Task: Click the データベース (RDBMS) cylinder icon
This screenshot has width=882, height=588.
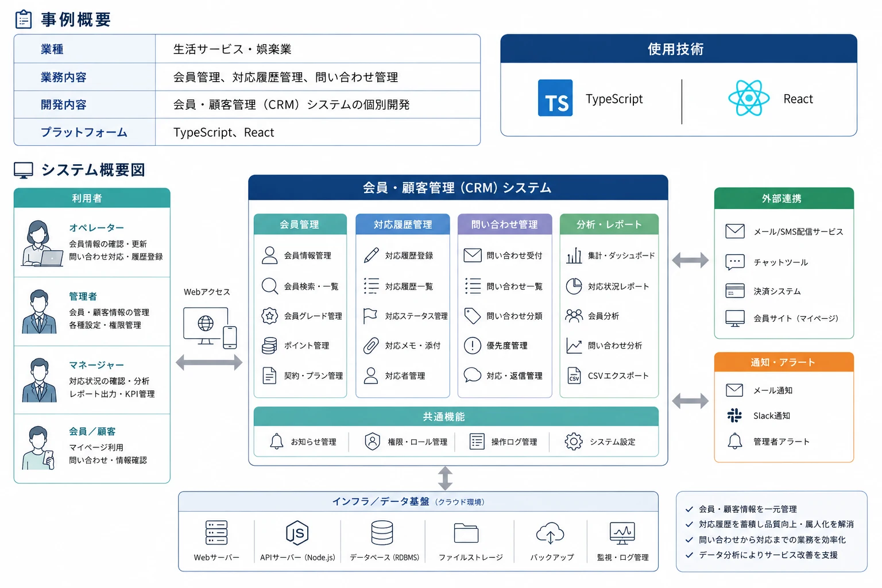Action: coord(382,533)
